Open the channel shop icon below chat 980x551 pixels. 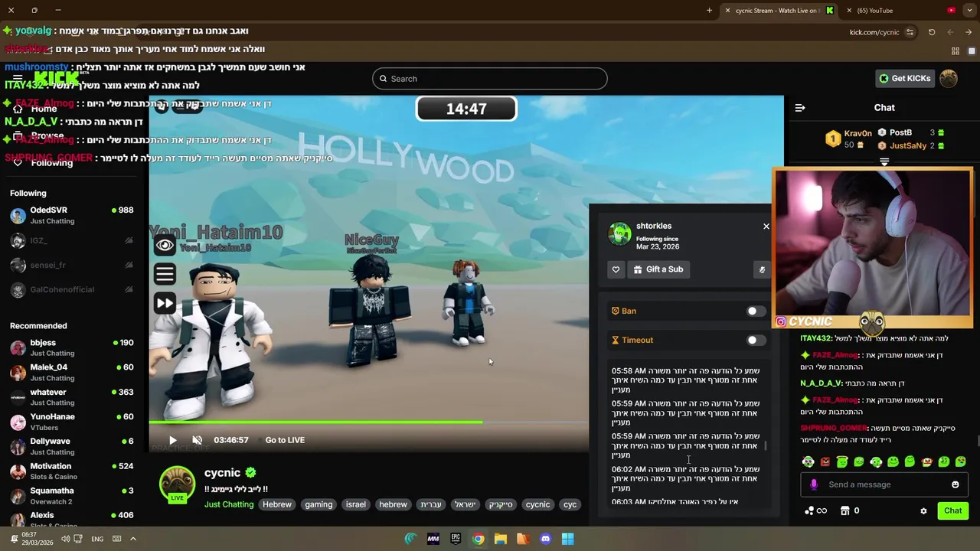coord(845,510)
